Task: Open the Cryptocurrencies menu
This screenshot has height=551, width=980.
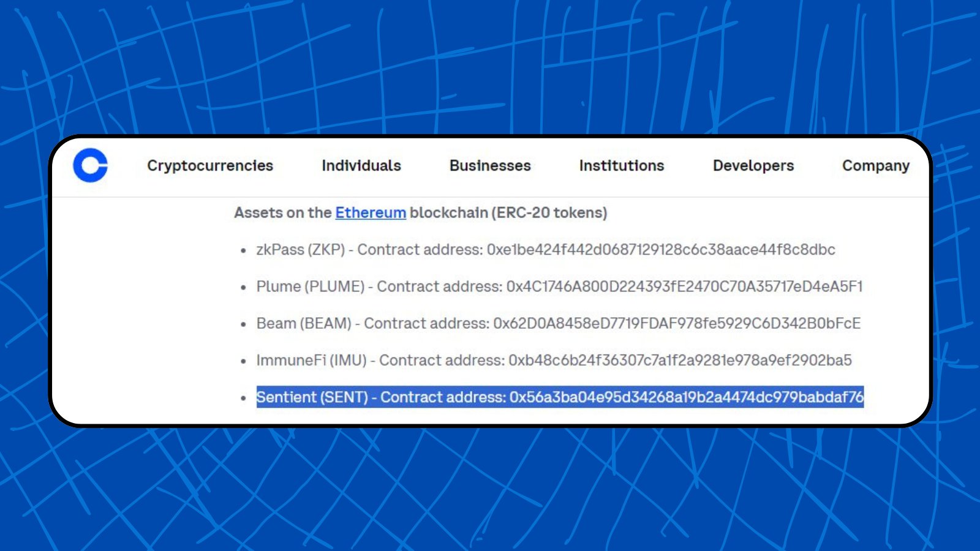Action: (210, 165)
